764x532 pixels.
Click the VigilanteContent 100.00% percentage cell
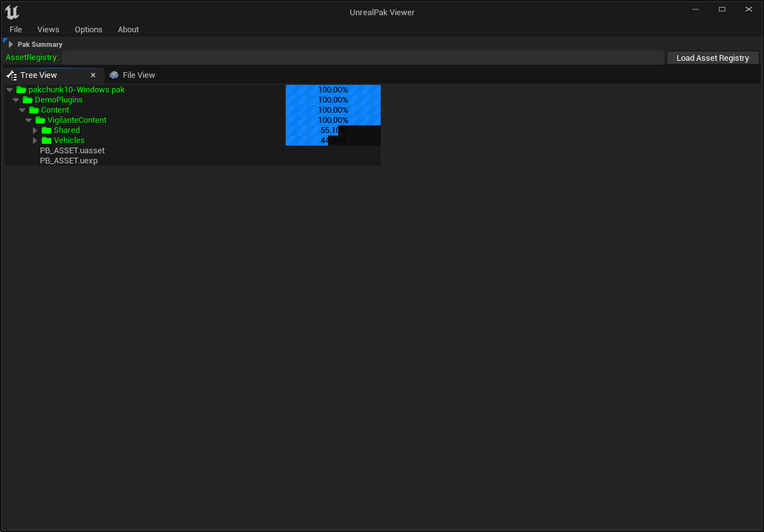(333, 120)
